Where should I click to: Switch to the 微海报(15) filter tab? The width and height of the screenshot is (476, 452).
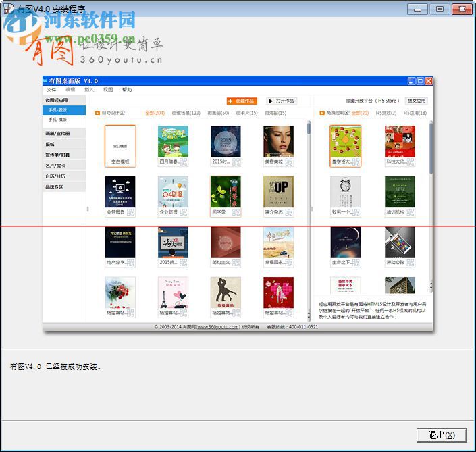(x=275, y=113)
